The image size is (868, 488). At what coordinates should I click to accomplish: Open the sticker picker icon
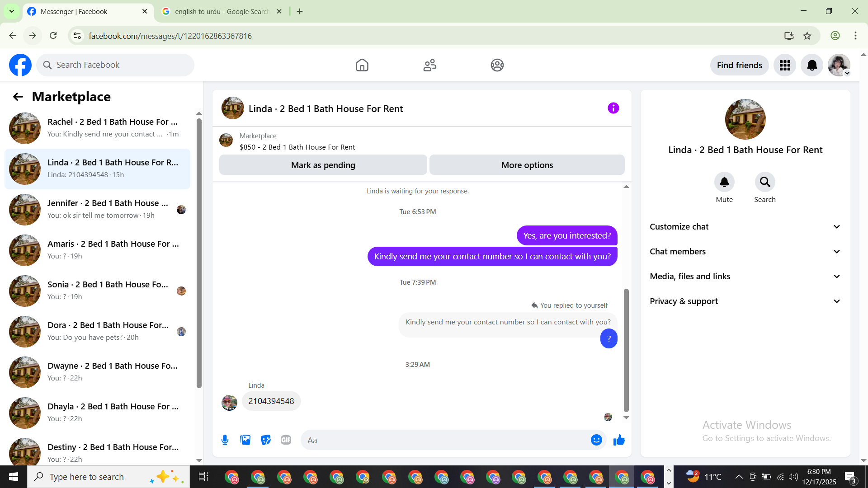tap(265, 440)
